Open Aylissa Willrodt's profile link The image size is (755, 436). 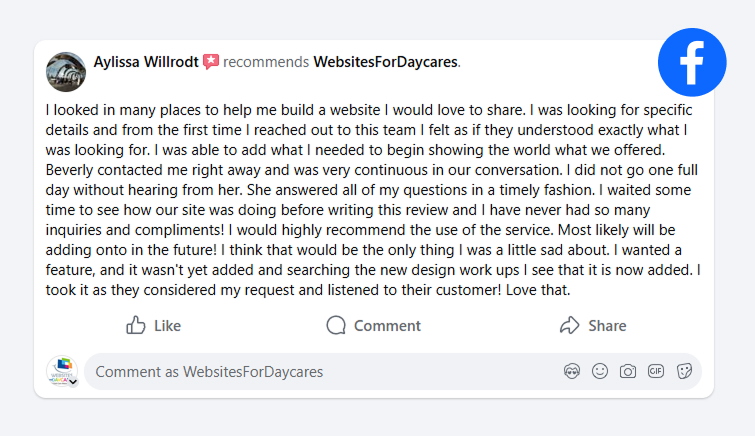146,62
